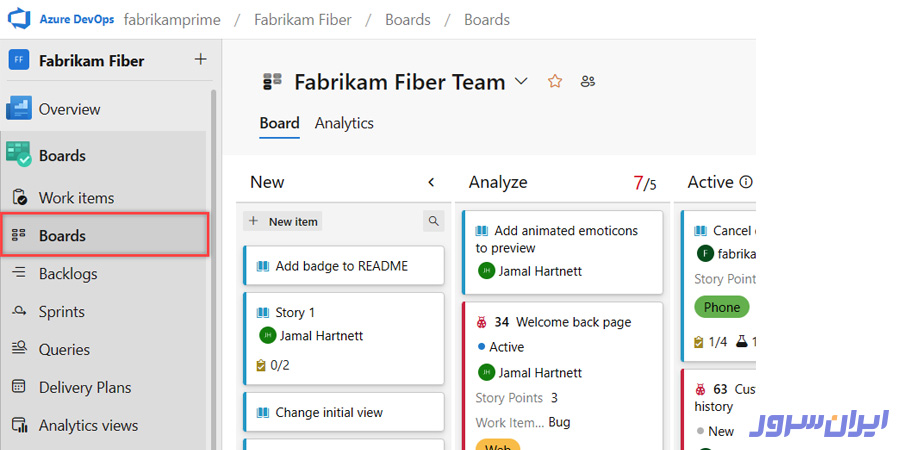Image resolution: width=900 pixels, height=450 pixels.
Task: Click the bug icon on Welcome back page
Action: tap(482, 323)
